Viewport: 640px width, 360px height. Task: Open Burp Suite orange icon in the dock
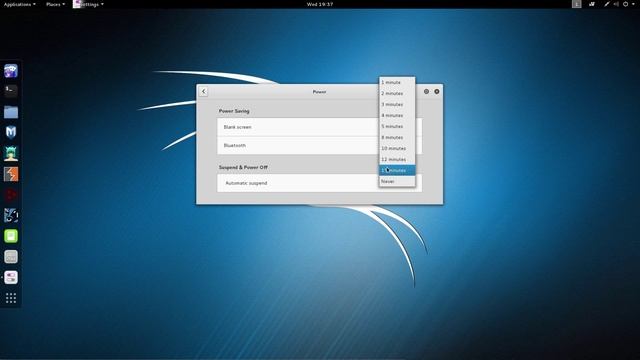(11, 174)
